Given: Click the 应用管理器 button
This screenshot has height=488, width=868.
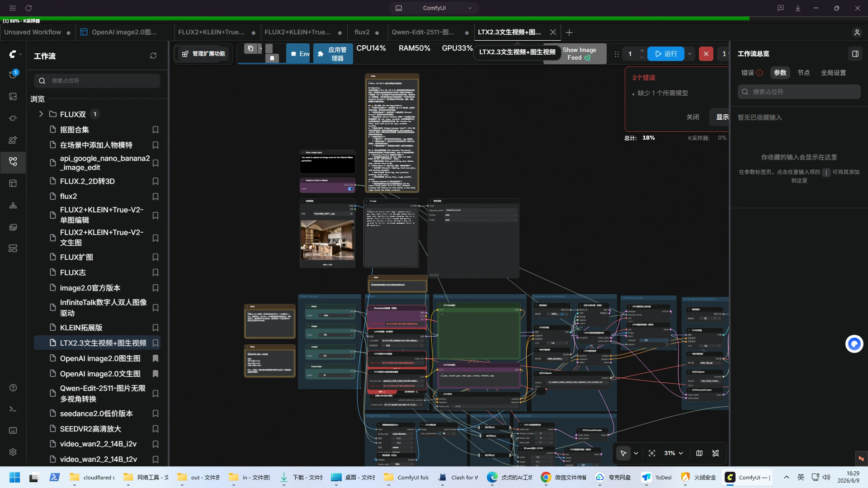Looking at the screenshot, I should coord(333,54).
